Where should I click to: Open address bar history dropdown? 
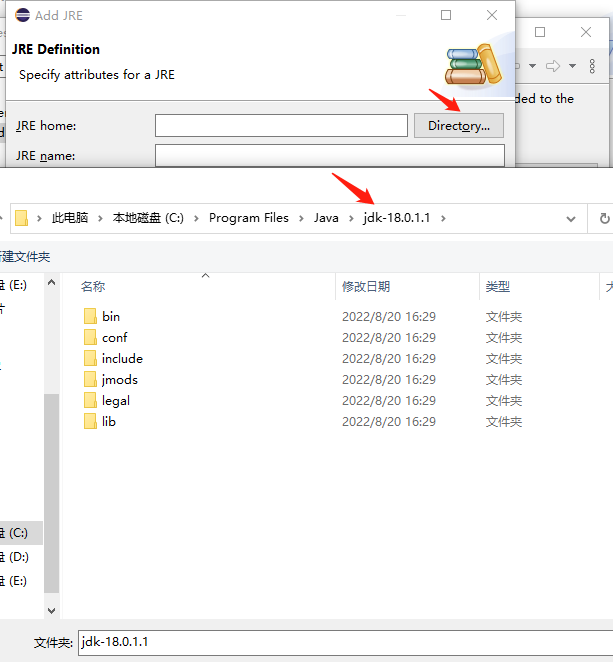pyautogui.click(x=571, y=219)
